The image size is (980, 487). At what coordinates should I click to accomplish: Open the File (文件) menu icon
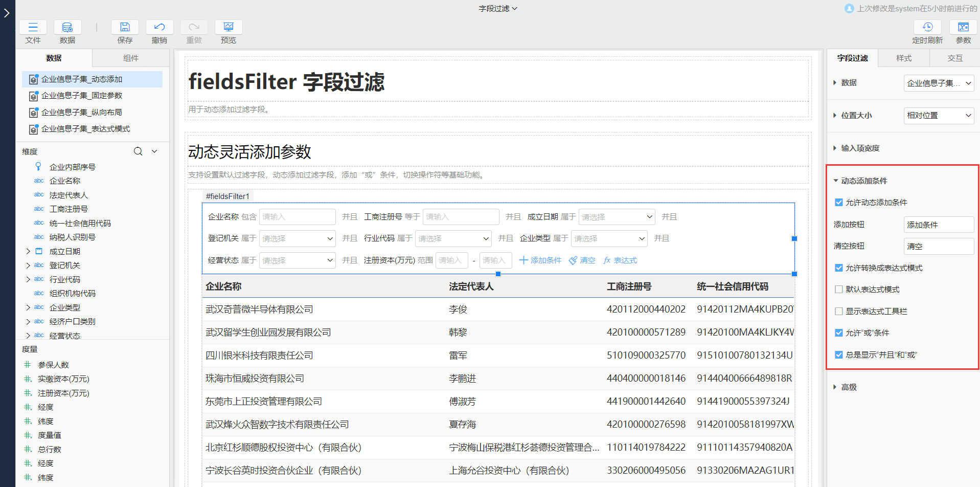[33, 28]
